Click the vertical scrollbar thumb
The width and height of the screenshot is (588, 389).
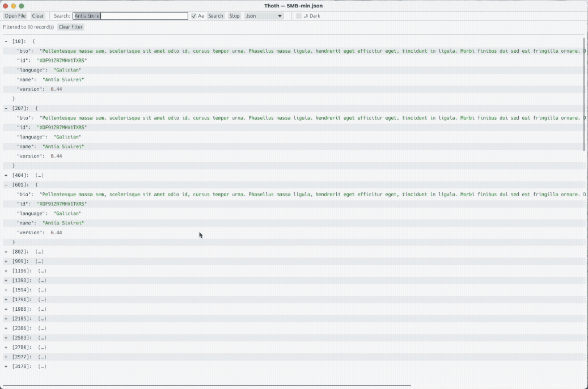[x=584, y=94]
